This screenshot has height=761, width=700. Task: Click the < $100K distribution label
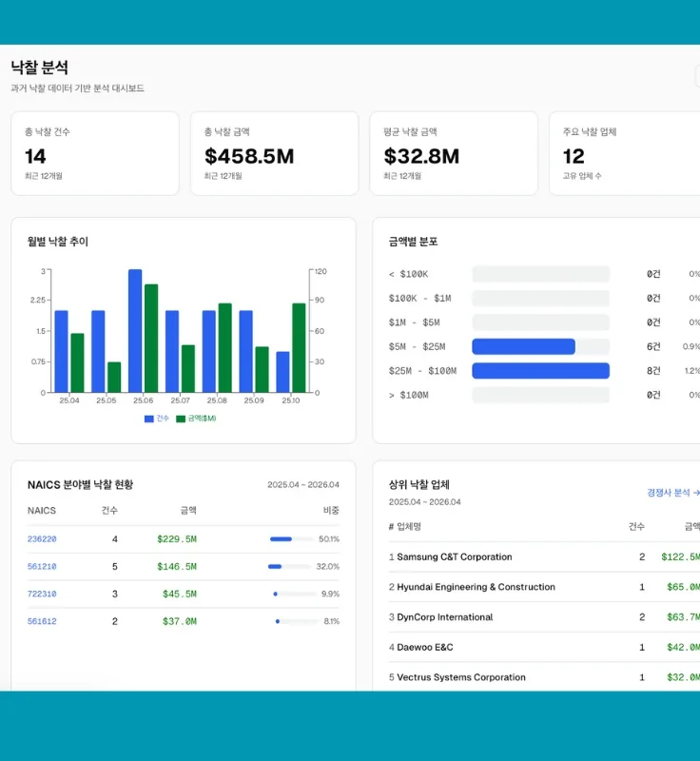coord(408,274)
